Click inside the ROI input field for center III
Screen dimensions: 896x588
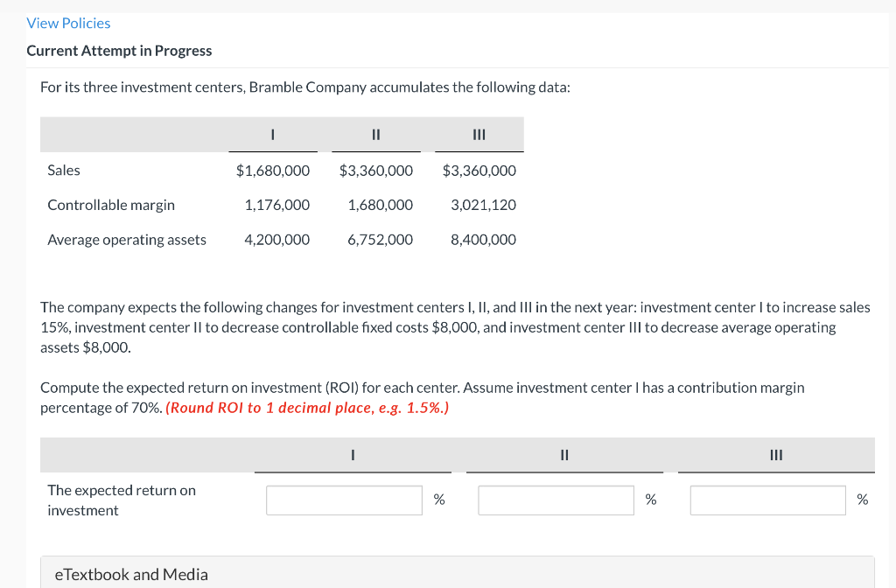767,500
